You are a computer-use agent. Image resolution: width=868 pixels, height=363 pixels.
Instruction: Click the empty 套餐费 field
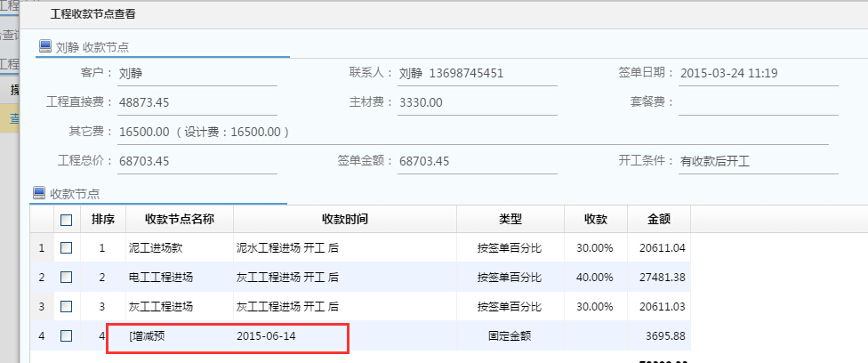click(x=752, y=102)
